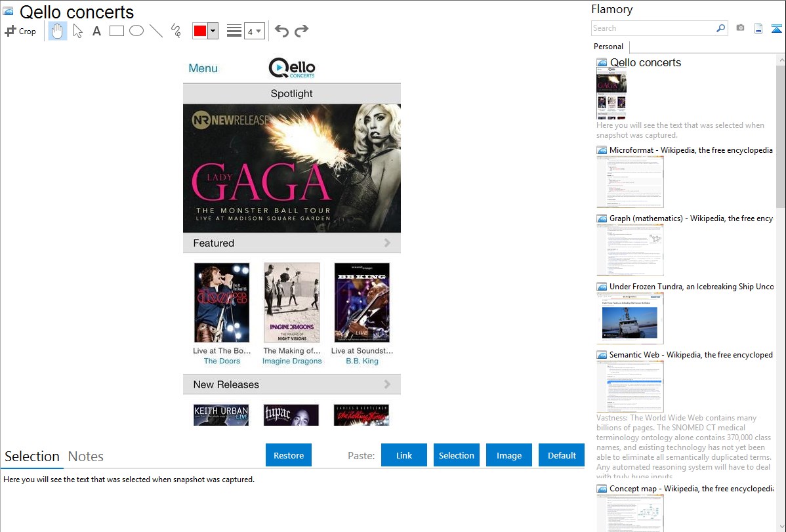Select the straight line tool
786x532 pixels.
(156, 31)
